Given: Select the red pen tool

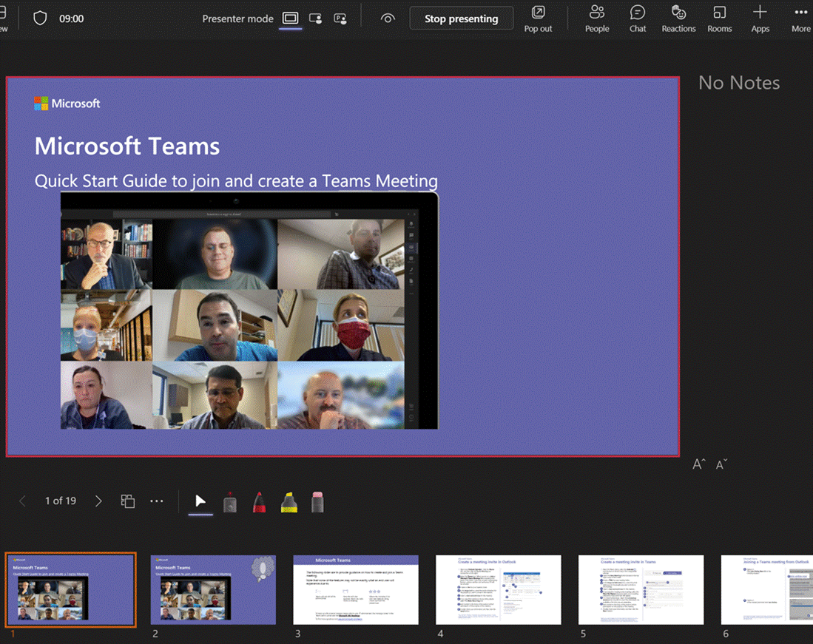Looking at the screenshot, I should coord(259,502).
